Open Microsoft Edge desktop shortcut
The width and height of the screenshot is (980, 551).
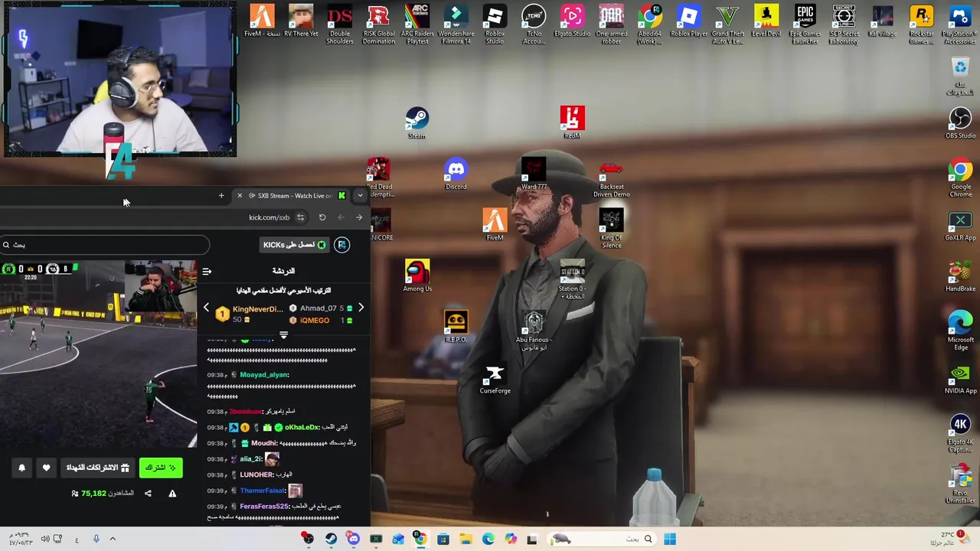[x=960, y=331]
